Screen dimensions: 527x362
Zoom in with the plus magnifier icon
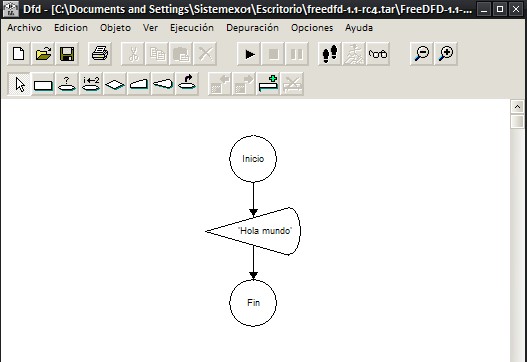[x=446, y=54]
